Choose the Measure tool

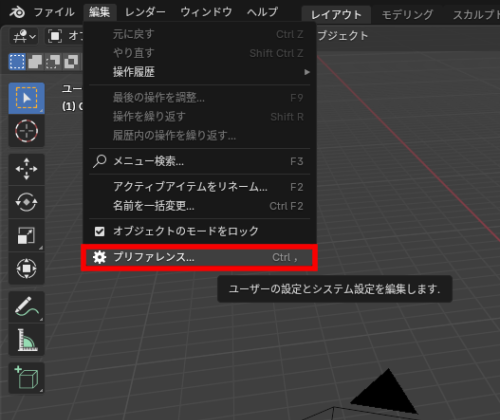tap(26, 339)
